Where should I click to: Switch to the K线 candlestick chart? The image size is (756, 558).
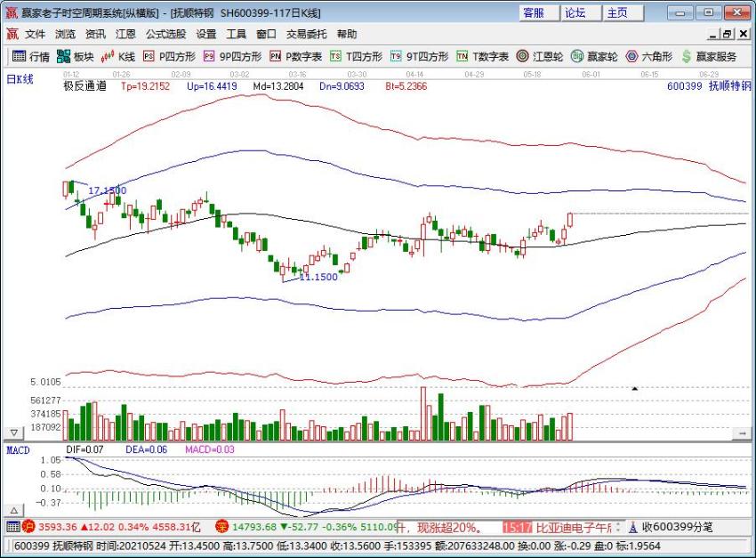click(118, 57)
